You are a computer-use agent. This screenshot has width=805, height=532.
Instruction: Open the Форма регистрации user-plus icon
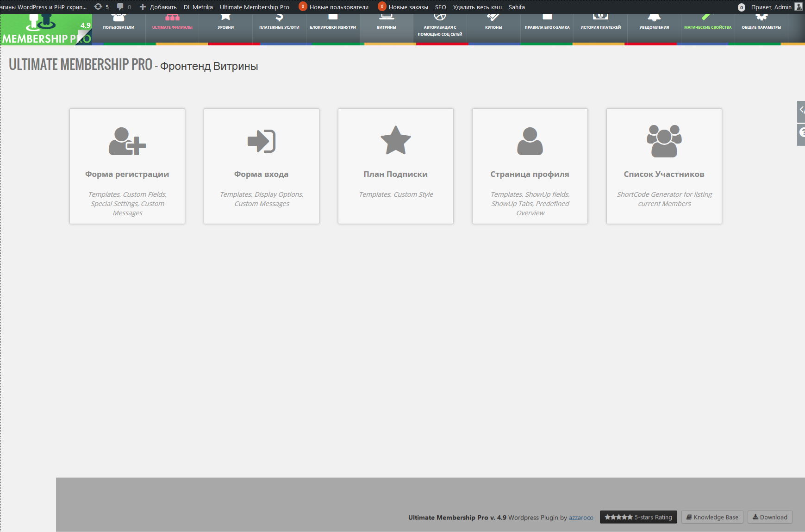coord(127,141)
